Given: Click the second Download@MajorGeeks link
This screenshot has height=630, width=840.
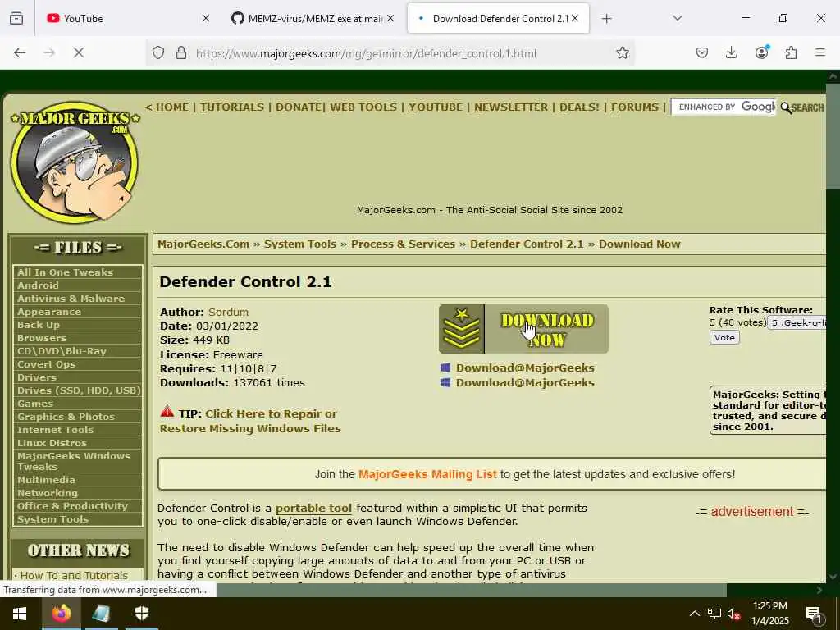Looking at the screenshot, I should point(525,382).
